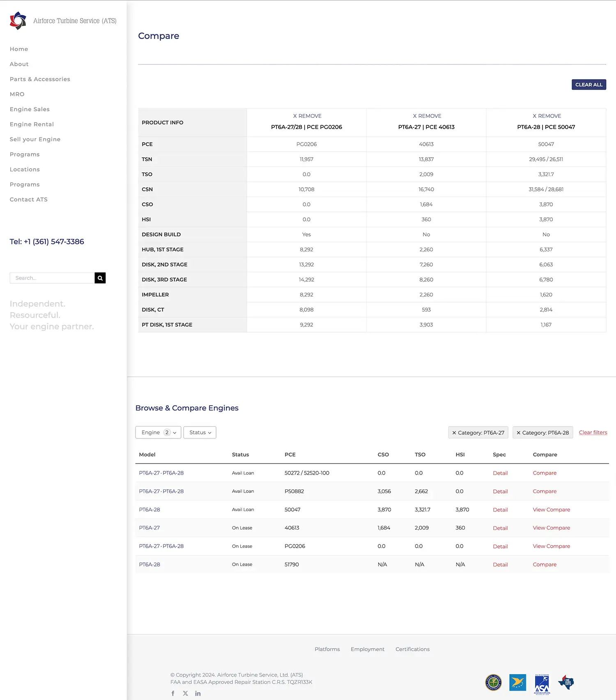Screen dimensions: 616x700
Task: Open Detail spec for engine 51790
Action: [500, 565]
